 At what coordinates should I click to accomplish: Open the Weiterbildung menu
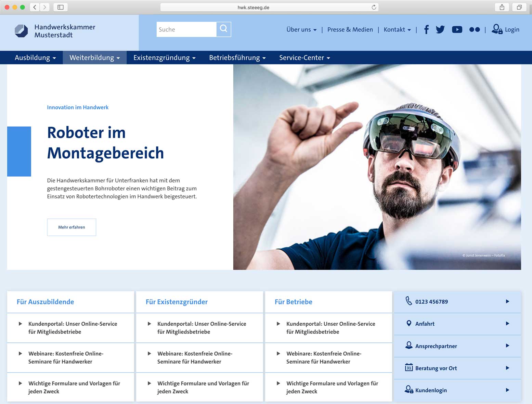94,58
